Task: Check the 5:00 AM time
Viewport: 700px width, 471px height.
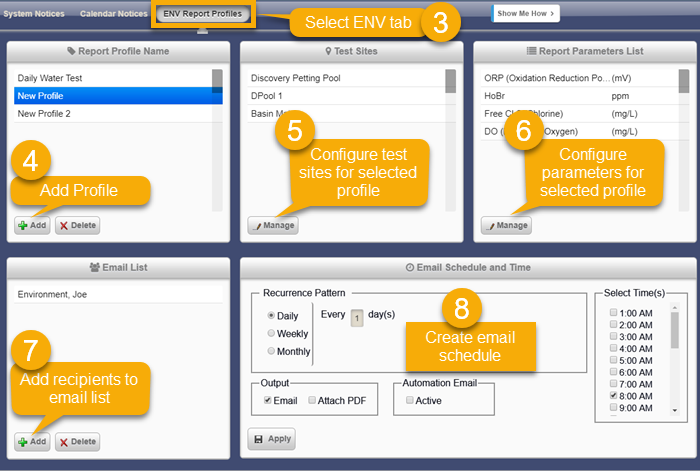Action: click(613, 360)
